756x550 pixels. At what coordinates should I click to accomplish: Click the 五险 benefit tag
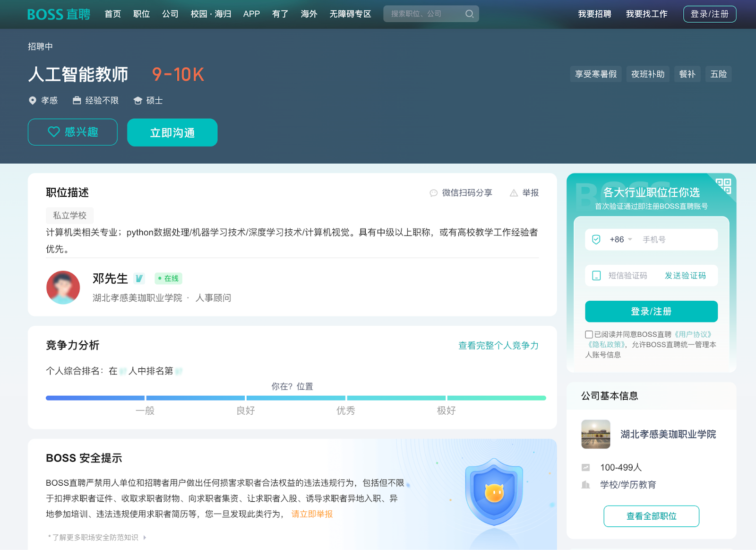click(x=718, y=74)
